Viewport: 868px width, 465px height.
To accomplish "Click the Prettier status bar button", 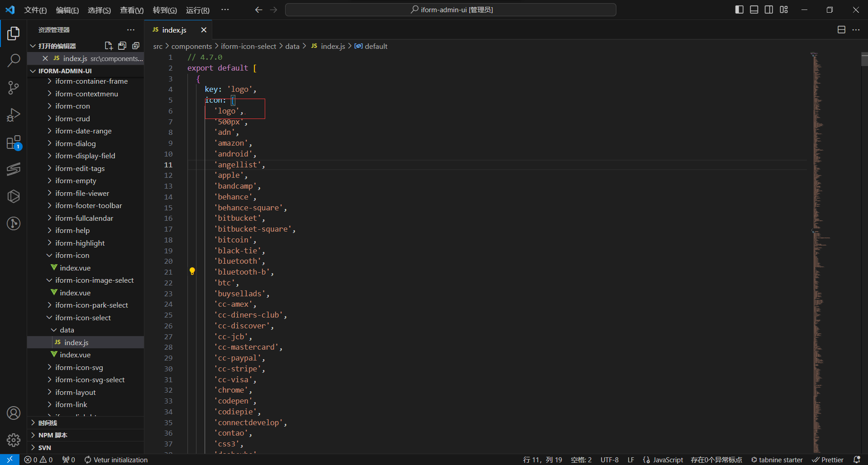I will coord(828,460).
